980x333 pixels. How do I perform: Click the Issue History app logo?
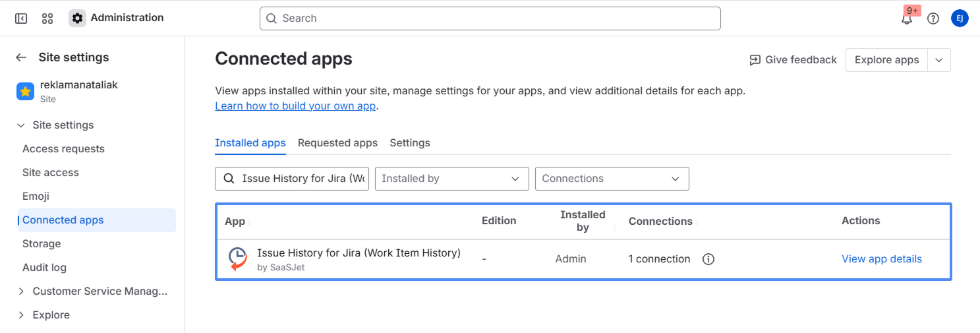pos(238,259)
